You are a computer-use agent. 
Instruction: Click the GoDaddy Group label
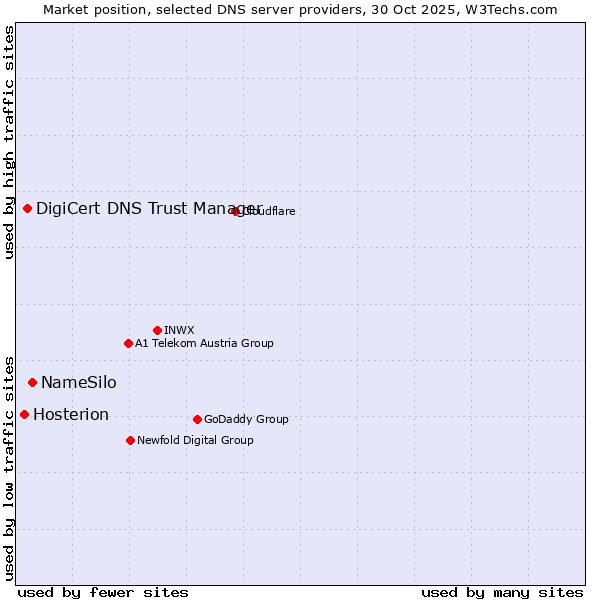point(246,419)
